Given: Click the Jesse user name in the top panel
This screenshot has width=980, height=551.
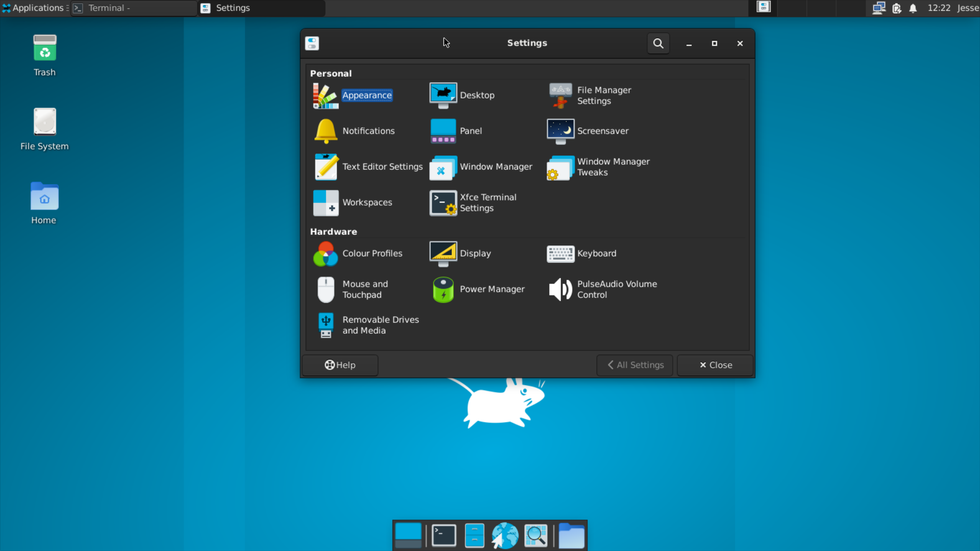Looking at the screenshot, I should (x=968, y=8).
